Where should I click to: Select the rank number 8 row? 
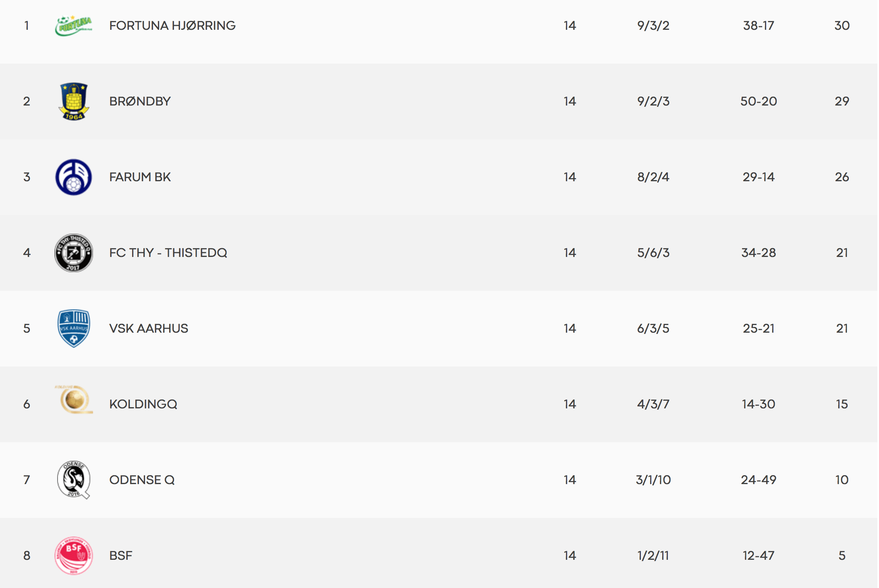coord(439,556)
